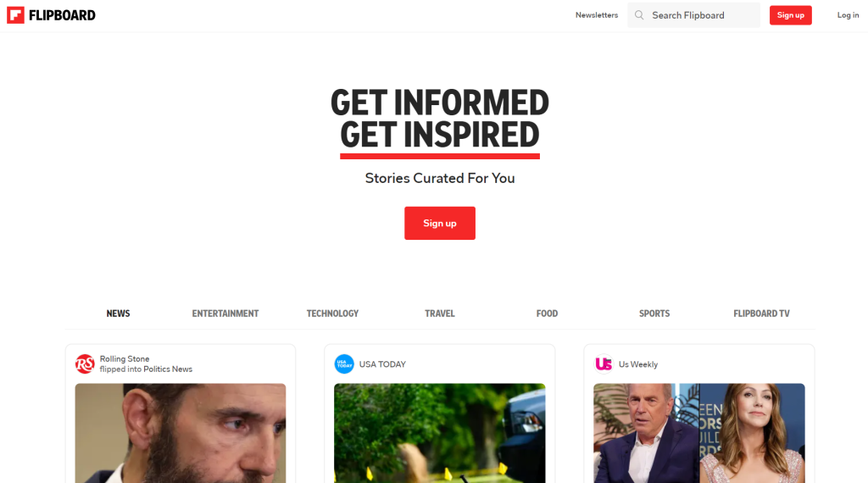Open the USA TODAY publisher avatar
Screen dimensions: 868x483
tap(344, 364)
